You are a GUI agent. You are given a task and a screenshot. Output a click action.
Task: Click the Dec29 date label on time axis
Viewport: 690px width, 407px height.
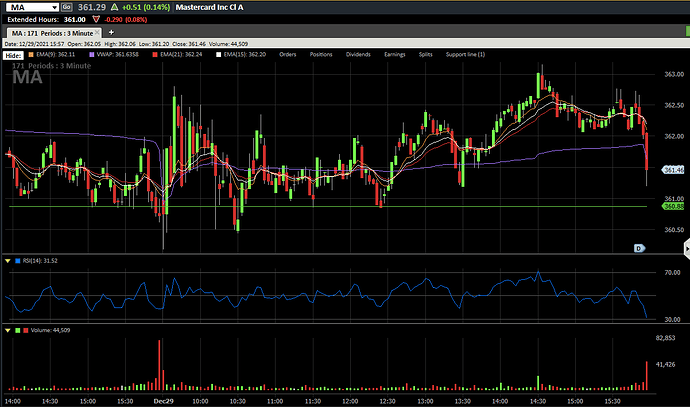coord(163,401)
